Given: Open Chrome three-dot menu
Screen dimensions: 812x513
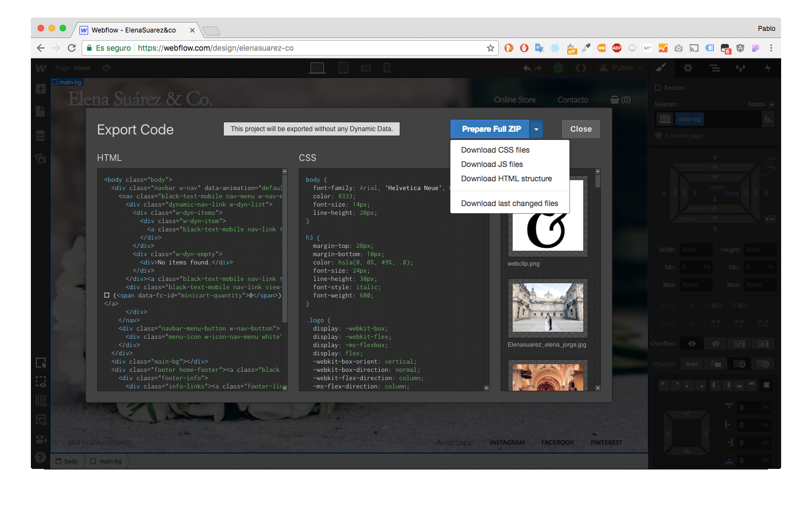Looking at the screenshot, I should (771, 48).
